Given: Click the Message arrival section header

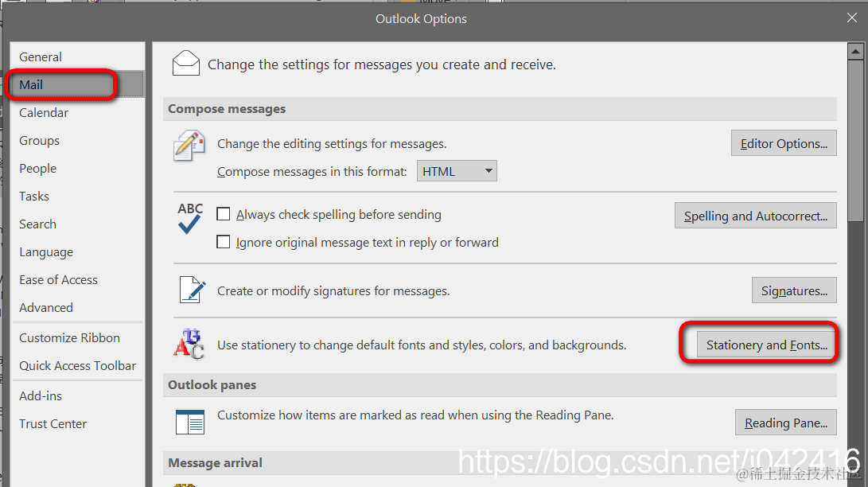Looking at the screenshot, I should click(x=500, y=462).
